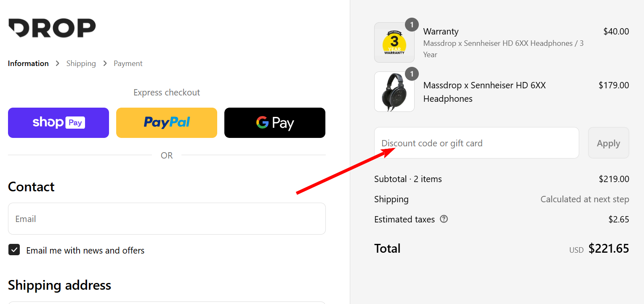644x304 pixels.
Task: Focus the Email input field
Action: [167, 219]
